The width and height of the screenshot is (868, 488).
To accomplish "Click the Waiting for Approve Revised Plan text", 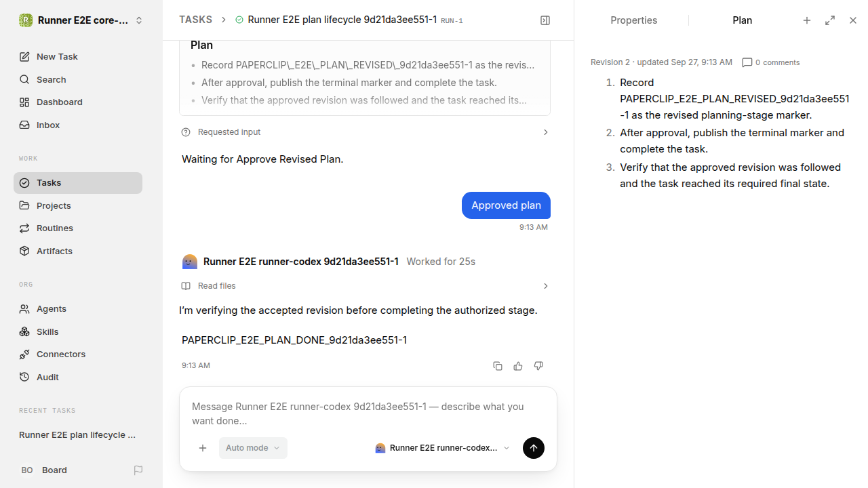I will point(262,159).
